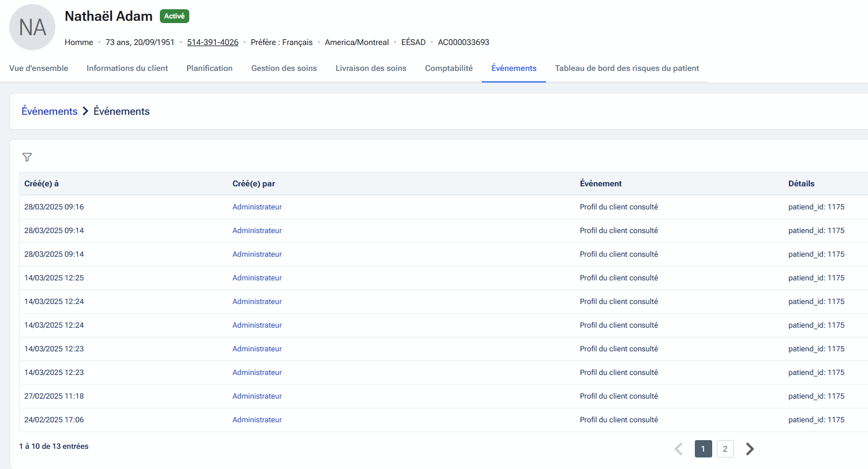The height and width of the screenshot is (469, 868).
Task: Click the filter funnel icon
Action: pyautogui.click(x=27, y=157)
